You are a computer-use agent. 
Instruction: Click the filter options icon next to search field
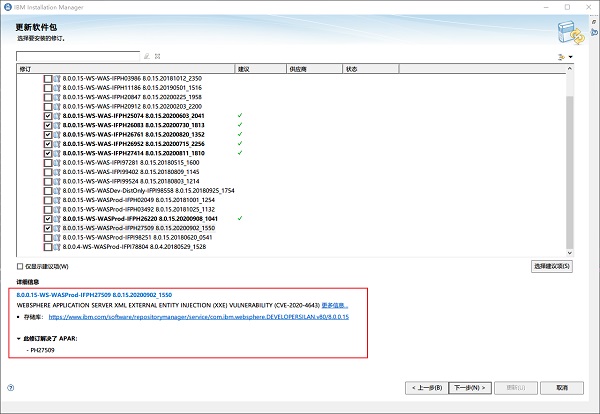point(156,57)
